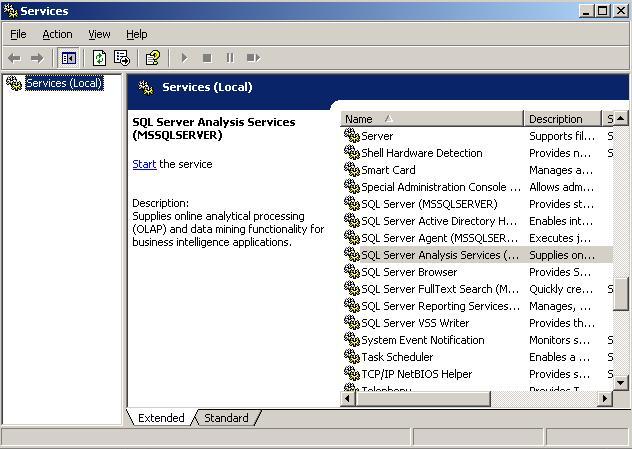632x449 pixels.
Task: Click the Refresh toolbar icon
Action: (x=99, y=58)
